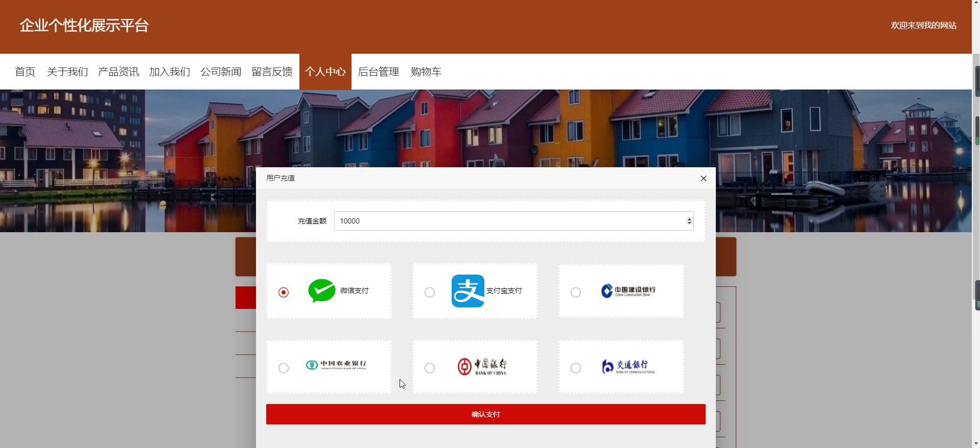Click the green WeChat Pay logo
The image size is (980, 448).
click(x=322, y=290)
